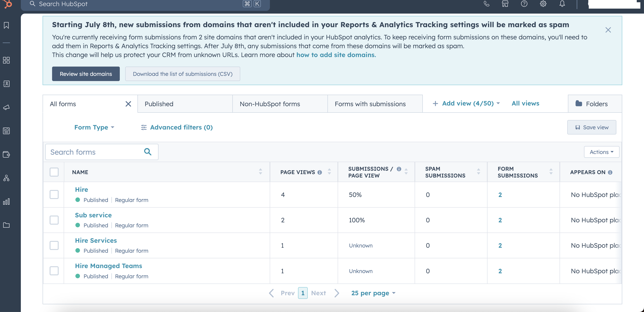Open how to add site domains link
The height and width of the screenshot is (312, 644).
click(x=336, y=55)
